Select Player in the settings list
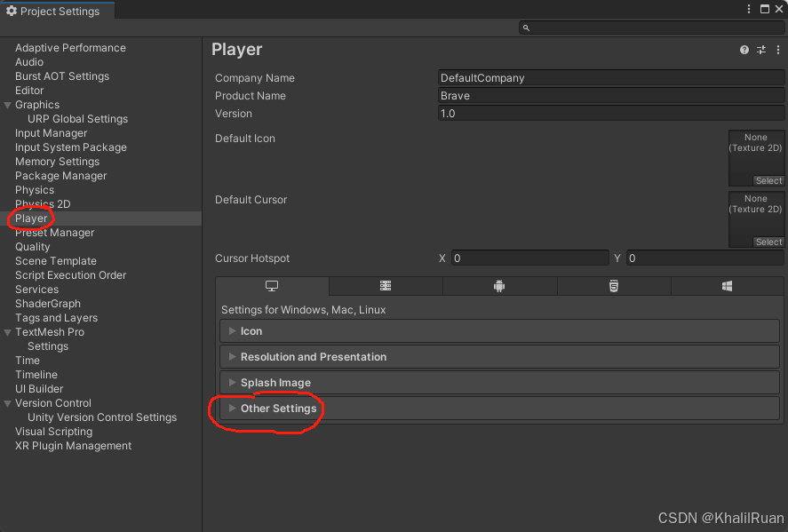Viewport: 788px width, 532px height. 31,218
